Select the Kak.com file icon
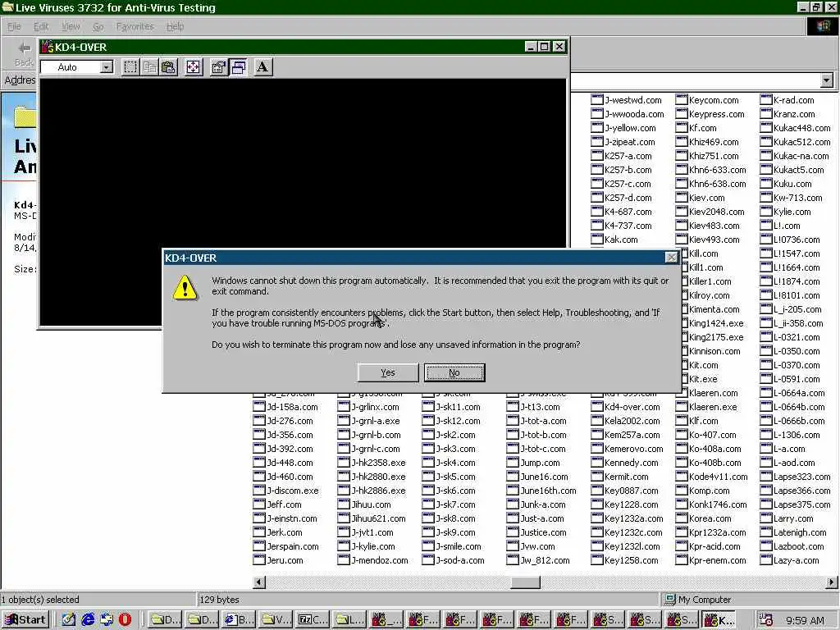The height and width of the screenshot is (630, 840). [x=597, y=240]
